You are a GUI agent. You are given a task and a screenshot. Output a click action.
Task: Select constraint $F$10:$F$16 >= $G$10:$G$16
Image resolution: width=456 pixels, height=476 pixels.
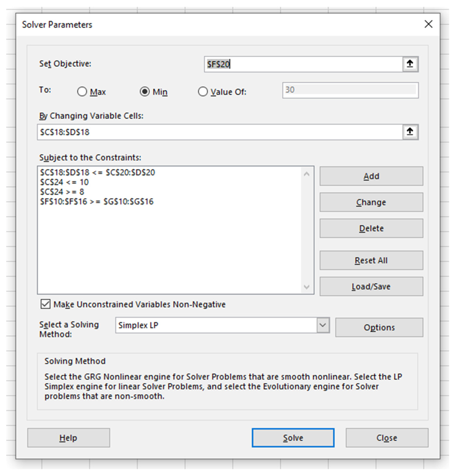pyautogui.click(x=97, y=202)
